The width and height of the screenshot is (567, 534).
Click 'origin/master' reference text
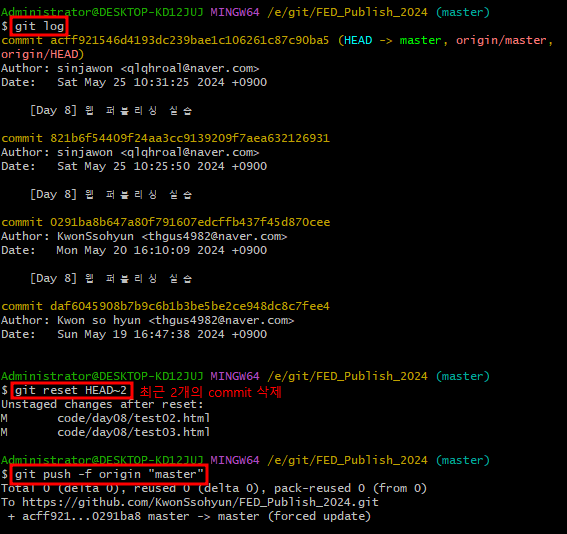click(501, 40)
